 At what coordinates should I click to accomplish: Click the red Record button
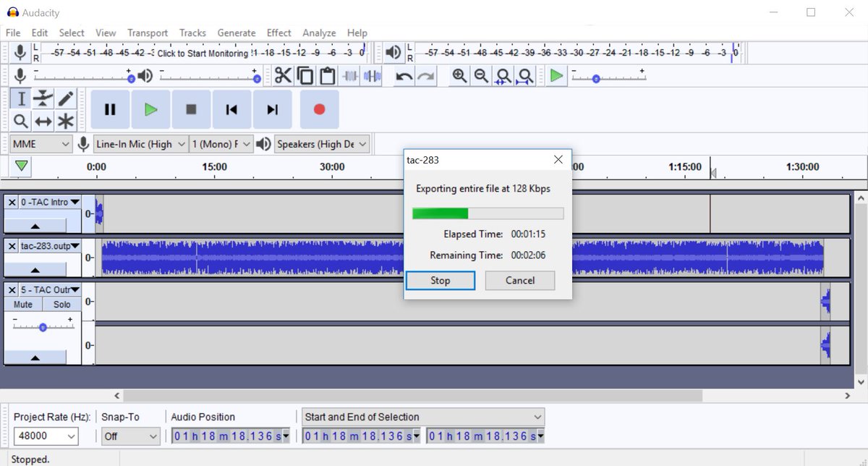click(x=319, y=110)
